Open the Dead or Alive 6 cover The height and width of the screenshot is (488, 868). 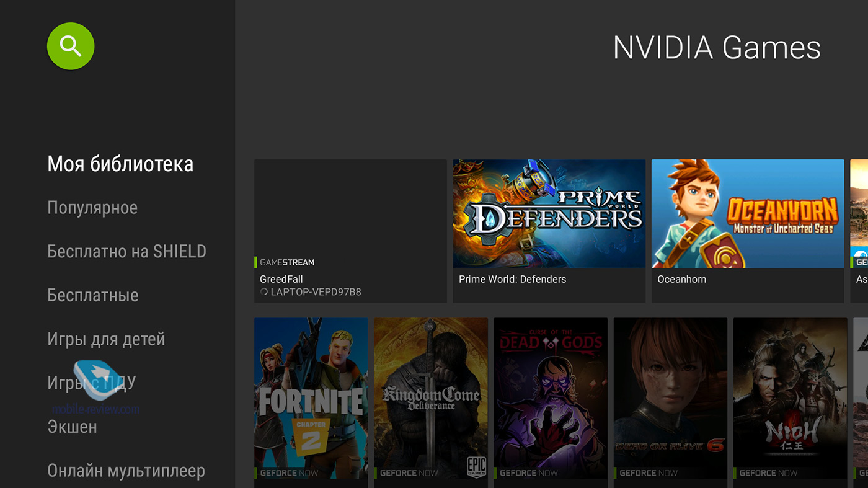pos(670,397)
